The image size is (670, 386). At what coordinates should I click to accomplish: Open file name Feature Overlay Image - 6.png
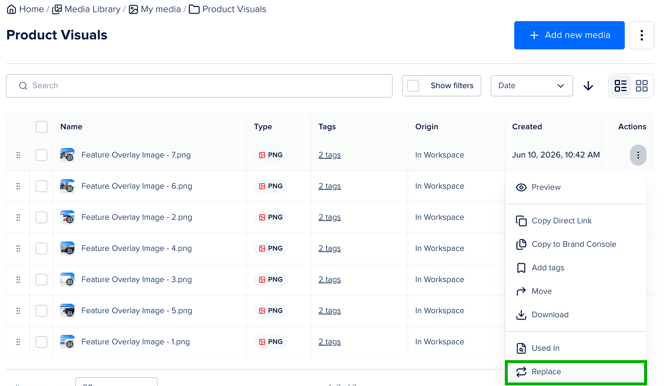click(137, 186)
